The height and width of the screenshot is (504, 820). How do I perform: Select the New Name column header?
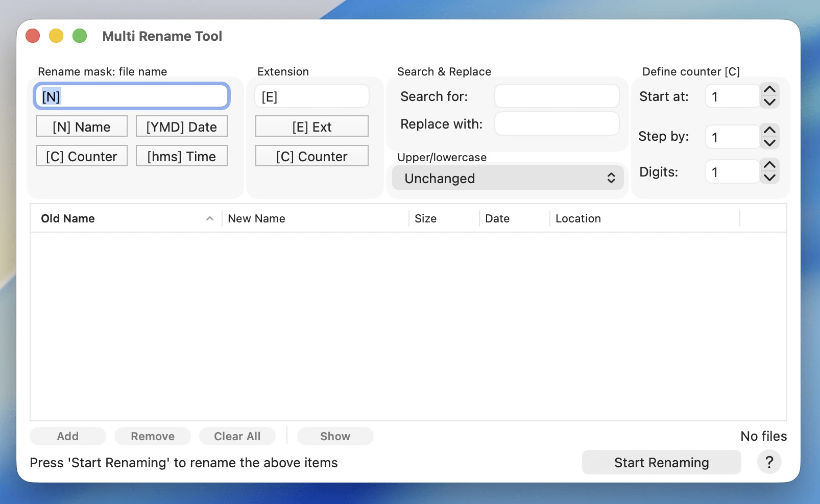point(256,218)
